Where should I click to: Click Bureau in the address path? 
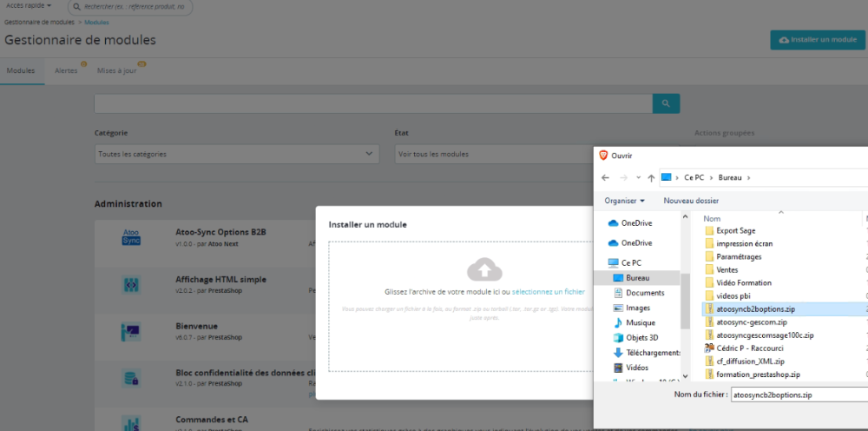pos(730,178)
